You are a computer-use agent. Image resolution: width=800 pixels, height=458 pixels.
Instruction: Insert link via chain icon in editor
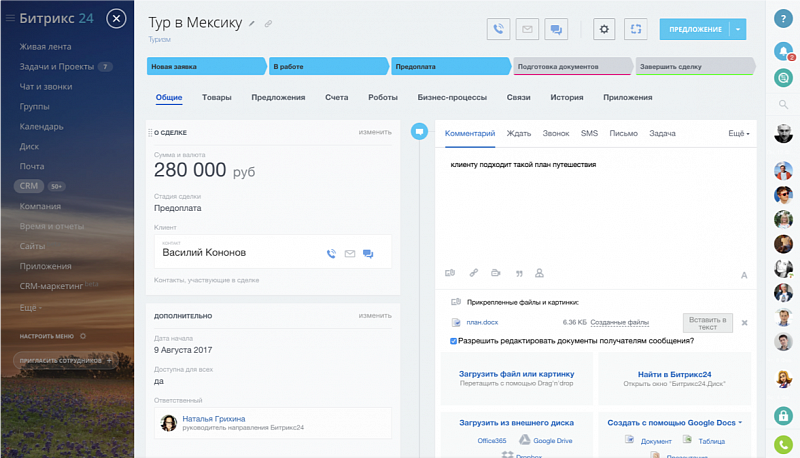tap(473, 273)
